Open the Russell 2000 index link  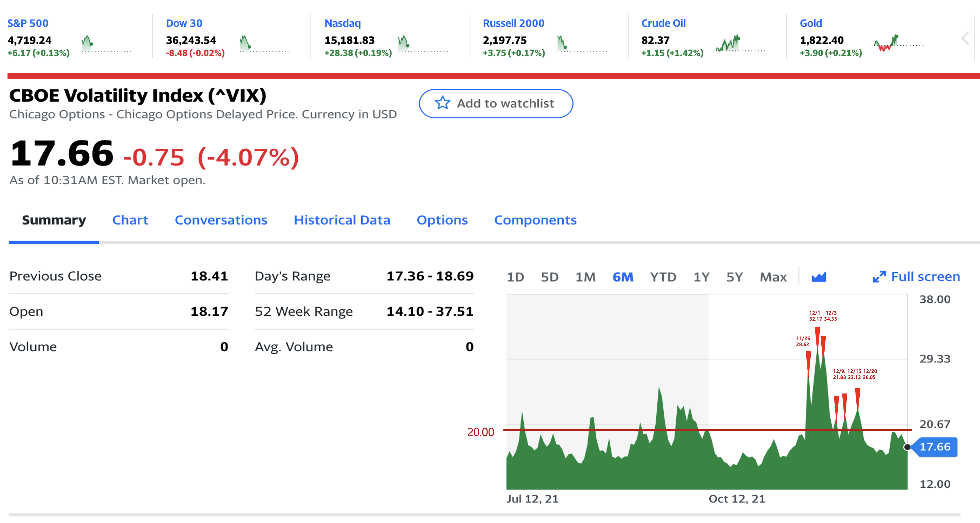click(513, 23)
